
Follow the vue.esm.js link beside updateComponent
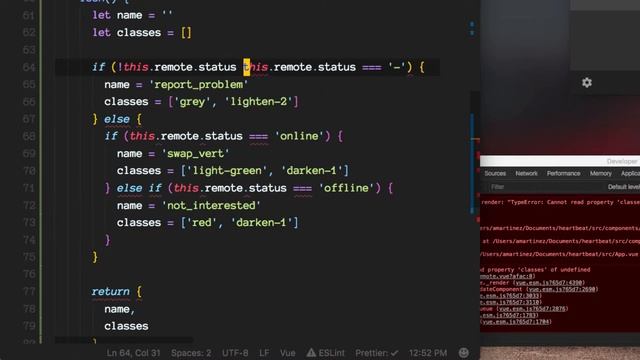pos(562,289)
